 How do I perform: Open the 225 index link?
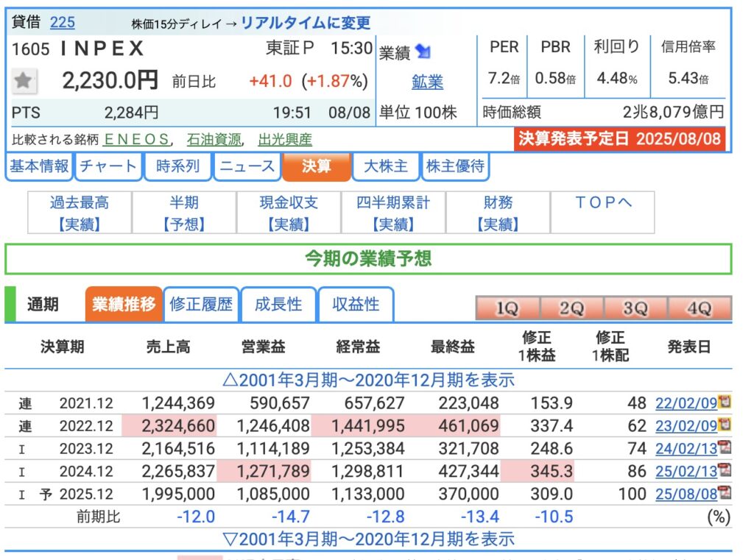click(63, 22)
